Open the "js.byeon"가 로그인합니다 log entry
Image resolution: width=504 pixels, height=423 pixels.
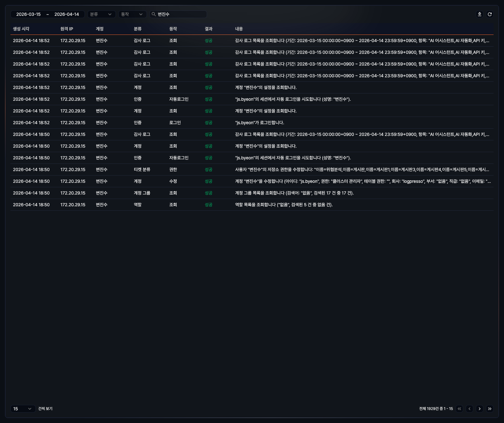[x=259, y=123]
